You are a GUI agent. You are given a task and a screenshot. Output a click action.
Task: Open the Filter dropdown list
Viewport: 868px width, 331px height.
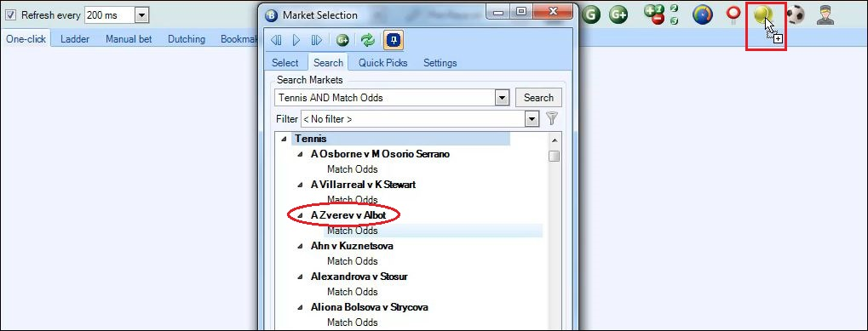[x=532, y=118]
